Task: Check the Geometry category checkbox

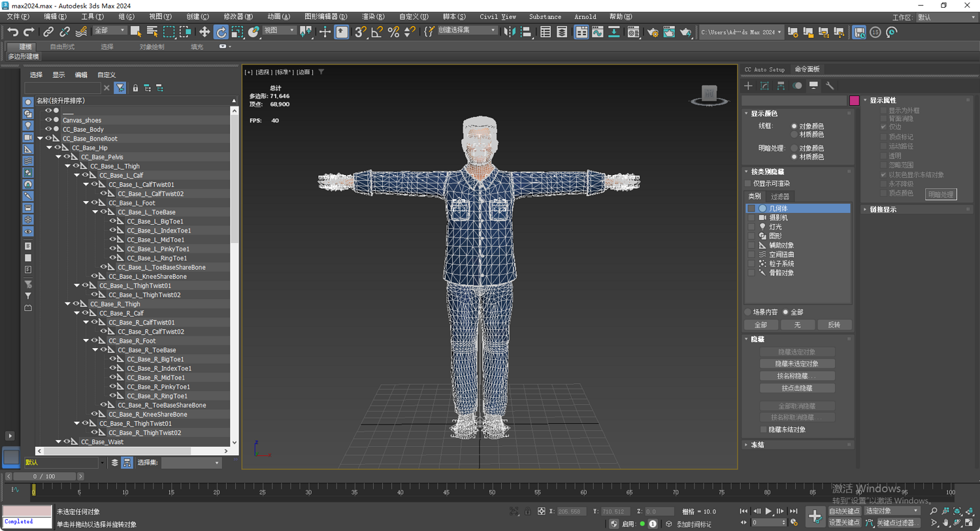Action: [751, 208]
